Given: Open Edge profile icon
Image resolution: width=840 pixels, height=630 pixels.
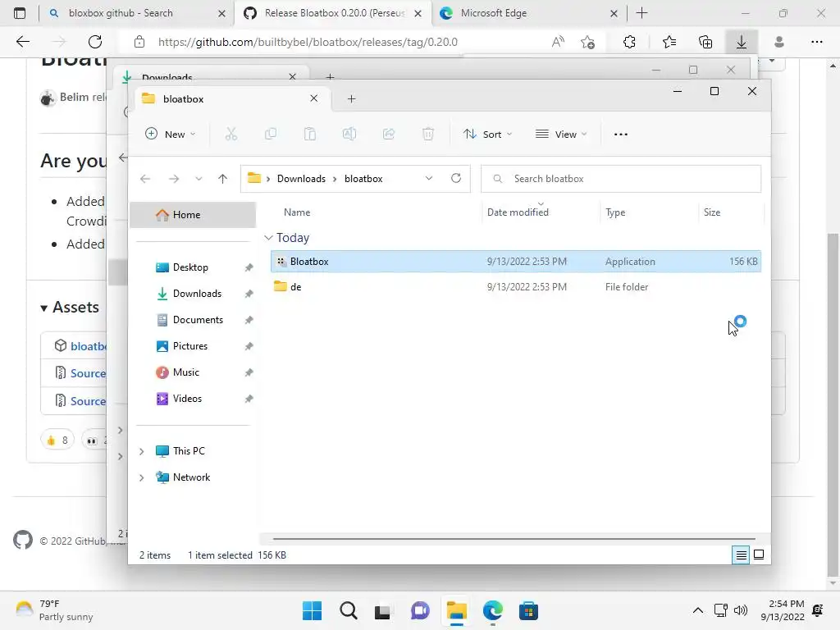Looking at the screenshot, I should click(x=779, y=42).
